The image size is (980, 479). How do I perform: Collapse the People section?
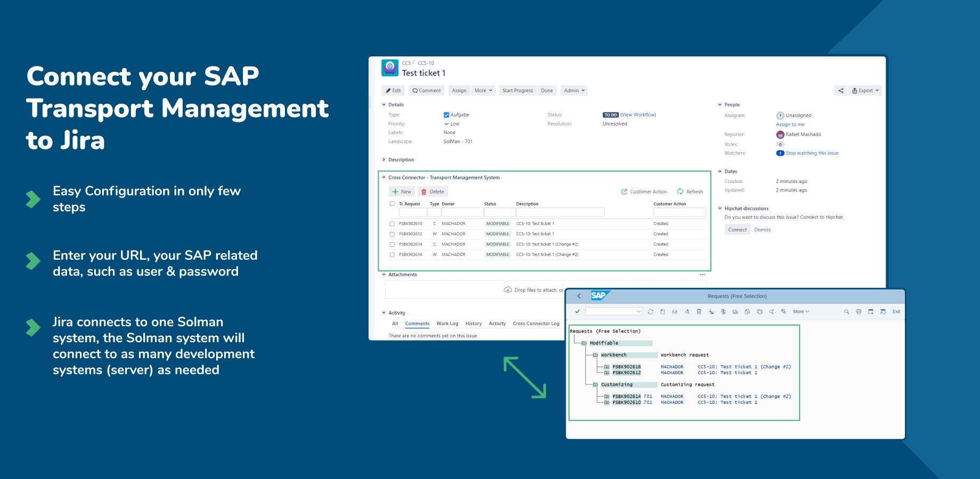click(x=720, y=105)
